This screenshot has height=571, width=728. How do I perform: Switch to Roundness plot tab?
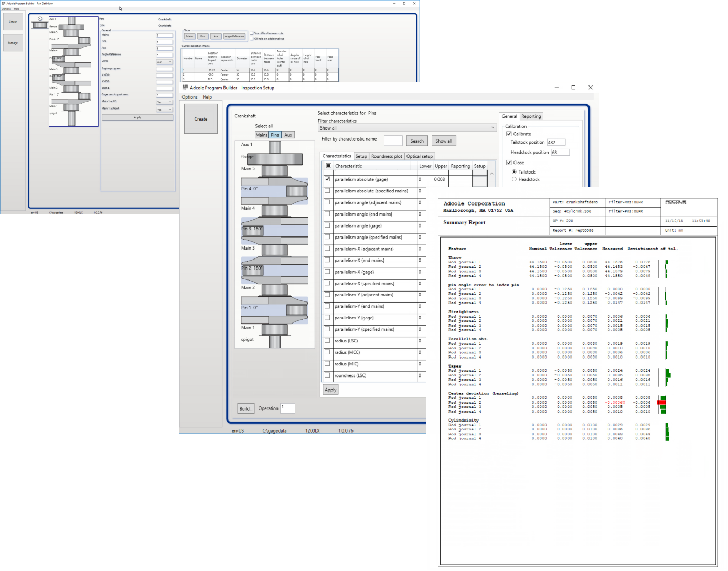pos(387,156)
